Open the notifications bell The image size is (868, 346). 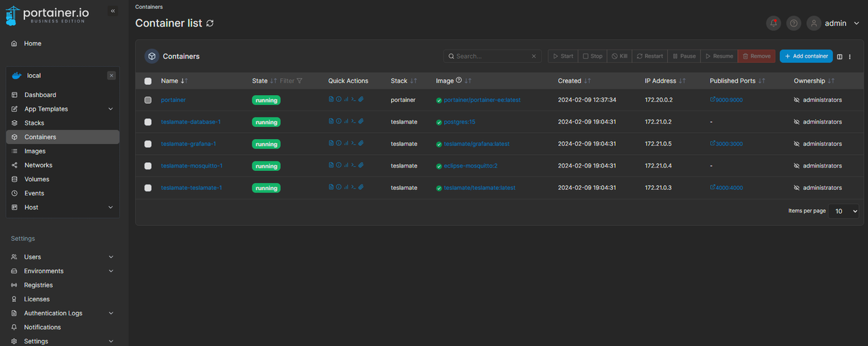773,23
